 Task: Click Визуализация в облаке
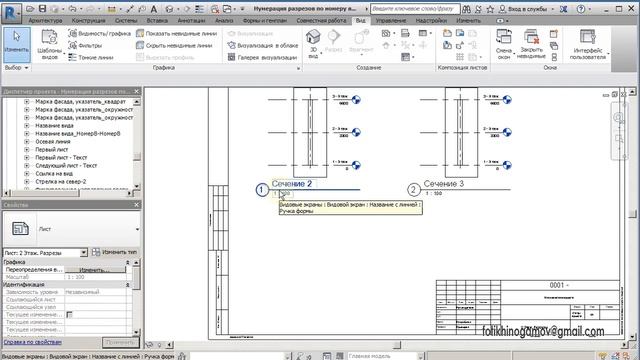click(x=263, y=45)
